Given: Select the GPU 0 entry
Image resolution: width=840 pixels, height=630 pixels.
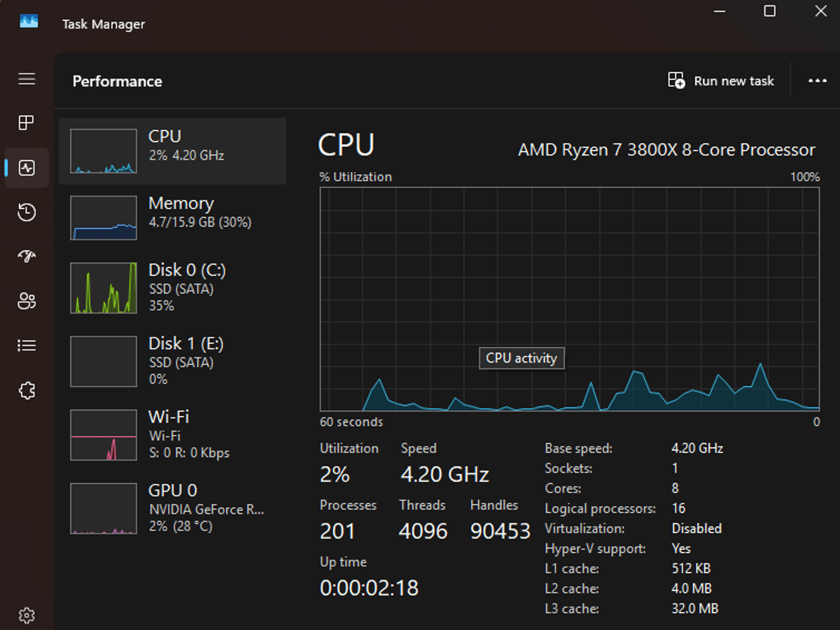Looking at the screenshot, I should click(x=173, y=508).
